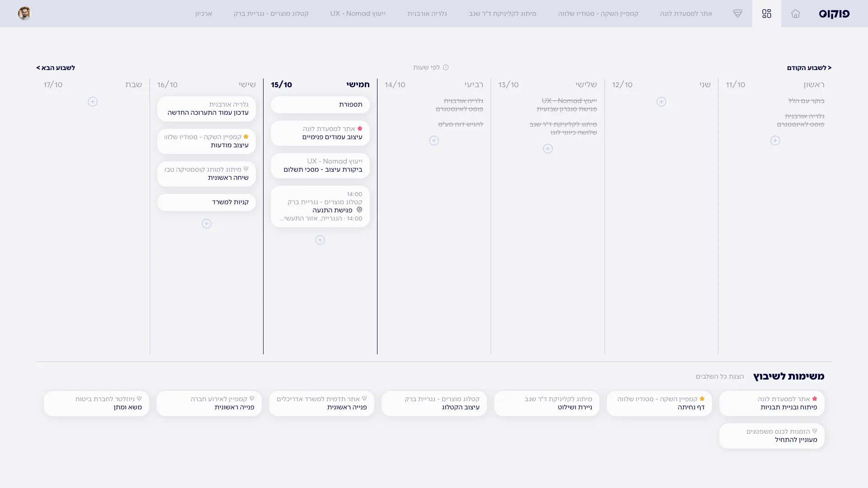This screenshot has width=868, height=488.
Task: Open אתר למסעדת לונה tab
Action: click(686, 14)
